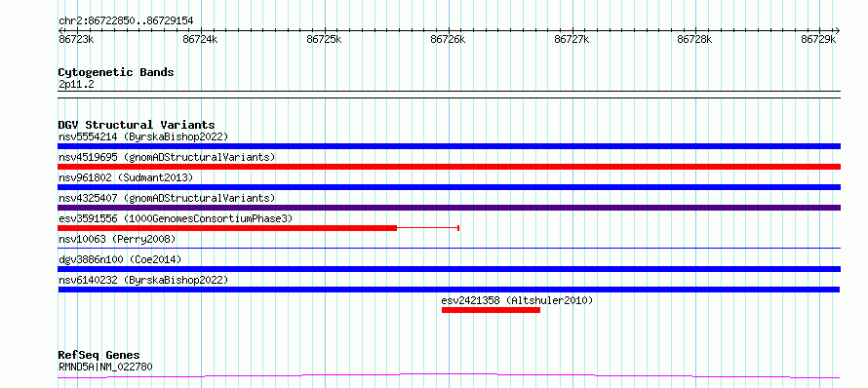Click the dgv3886n100 (Coe2014) label
Image resolution: width=868 pixels, height=388 pixels.
[120, 259]
